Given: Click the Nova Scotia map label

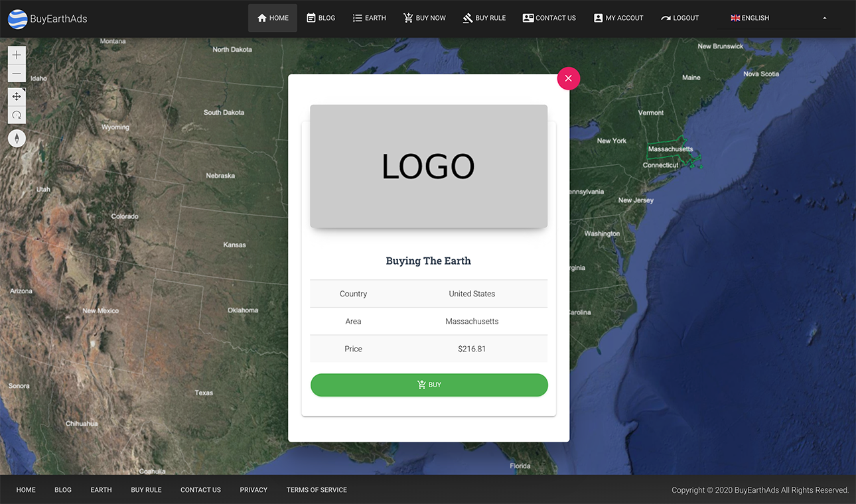Looking at the screenshot, I should (x=761, y=74).
